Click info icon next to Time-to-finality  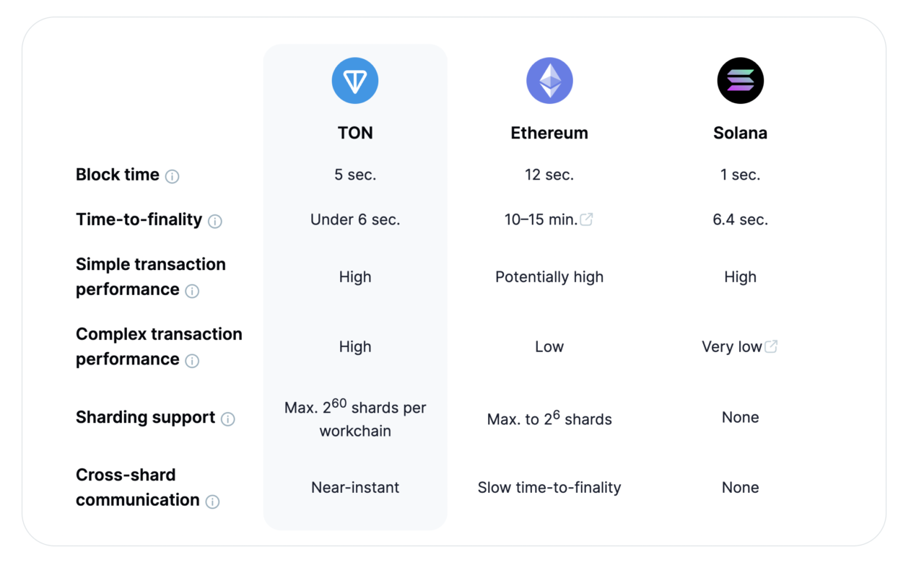[215, 222]
